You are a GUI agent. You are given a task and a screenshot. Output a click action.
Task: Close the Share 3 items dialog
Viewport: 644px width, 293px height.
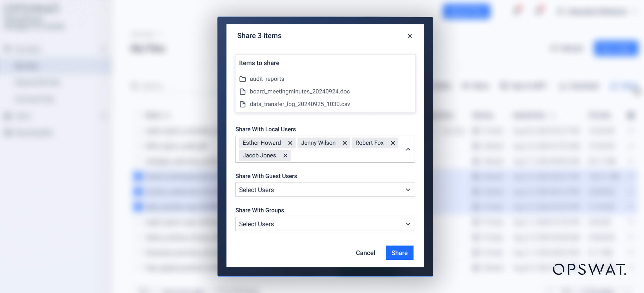(410, 36)
